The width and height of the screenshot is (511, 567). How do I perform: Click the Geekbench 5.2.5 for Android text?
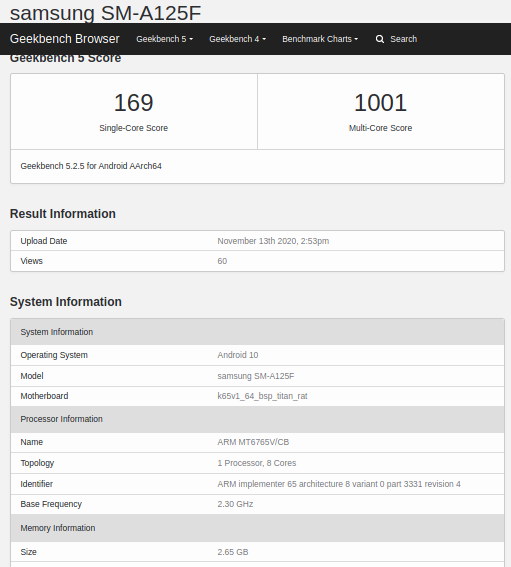coord(91,166)
